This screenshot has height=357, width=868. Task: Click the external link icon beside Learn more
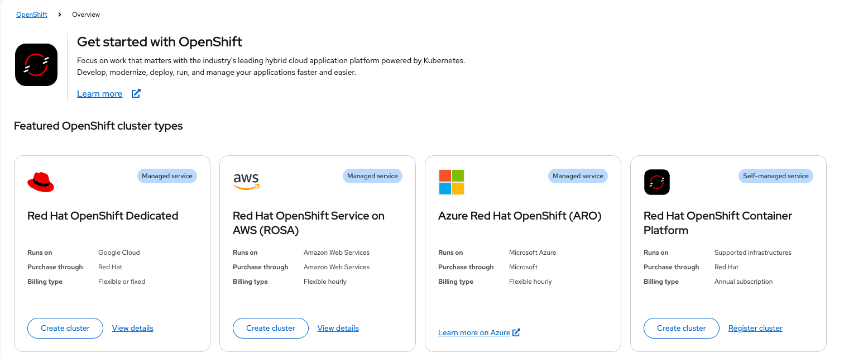click(136, 93)
